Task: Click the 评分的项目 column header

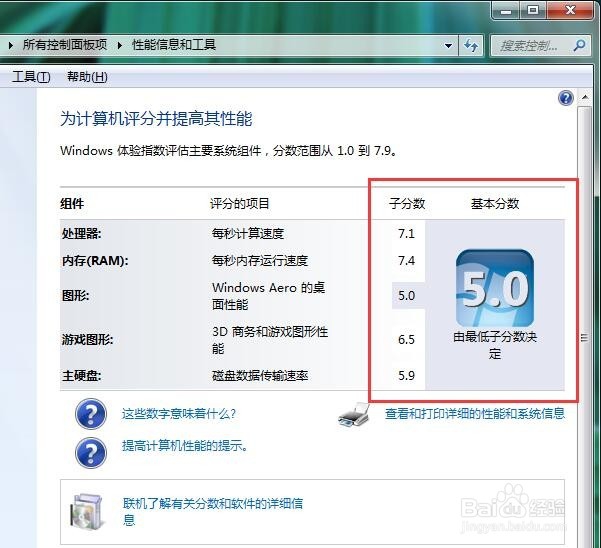Action: (x=240, y=203)
